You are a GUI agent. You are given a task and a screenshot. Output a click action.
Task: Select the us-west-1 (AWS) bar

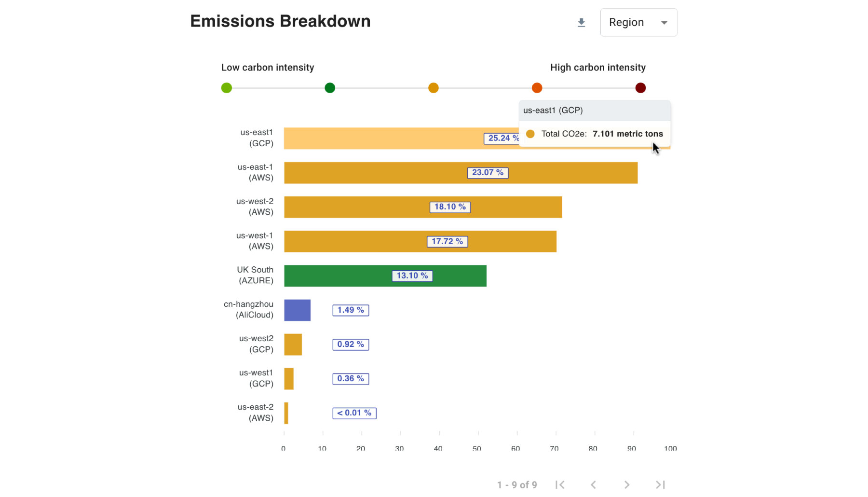(420, 241)
